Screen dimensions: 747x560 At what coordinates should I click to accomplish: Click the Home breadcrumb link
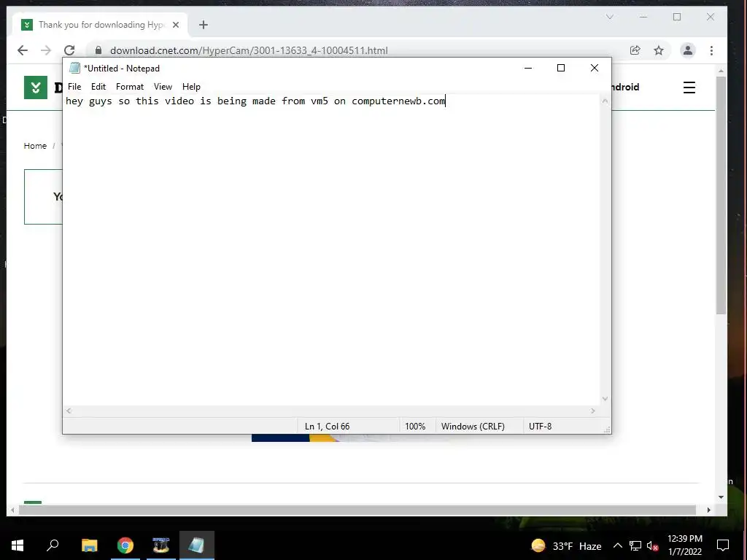35,146
